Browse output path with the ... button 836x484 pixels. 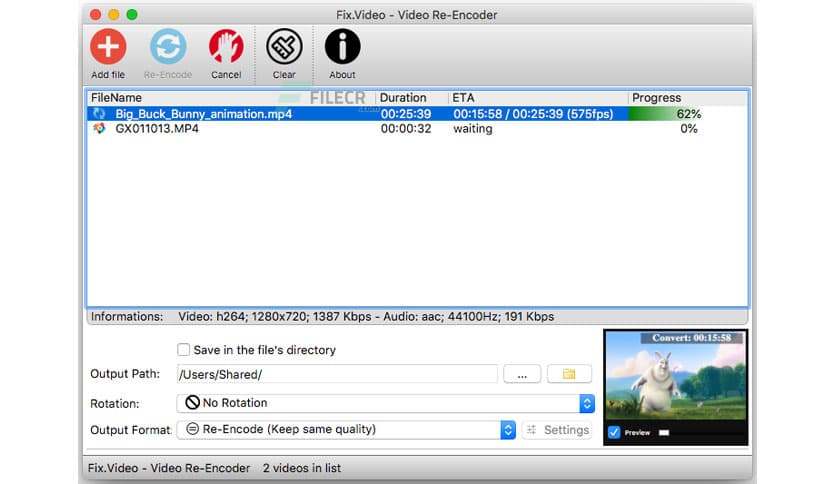[522, 374]
